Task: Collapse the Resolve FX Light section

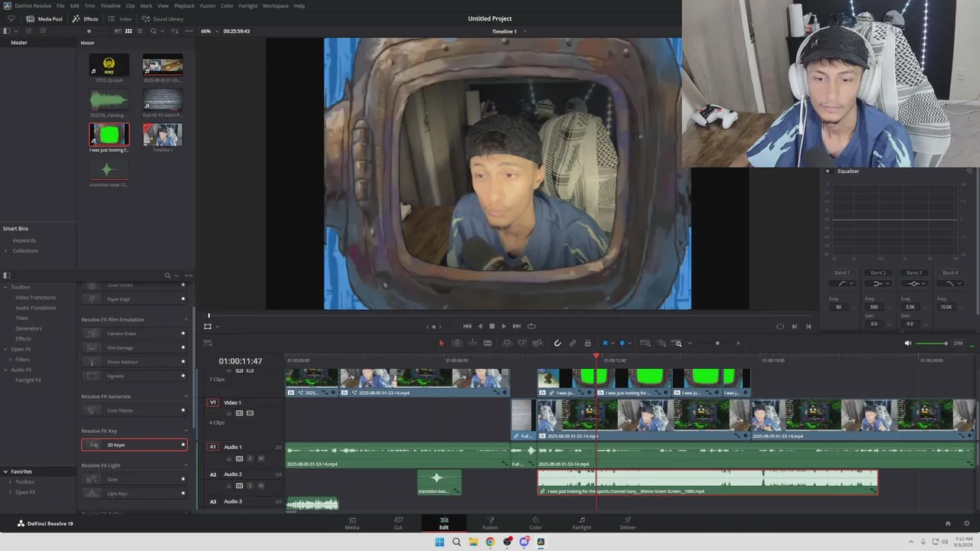Action: click(185, 465)
